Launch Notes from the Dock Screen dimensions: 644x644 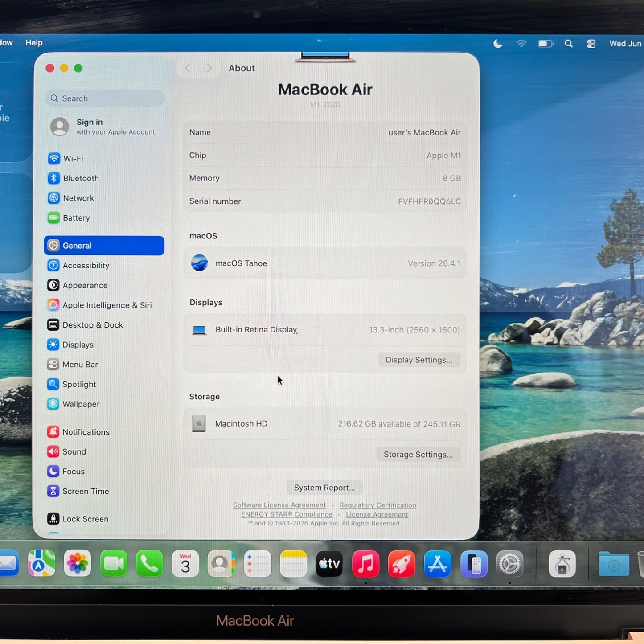(x=293, y=563)
